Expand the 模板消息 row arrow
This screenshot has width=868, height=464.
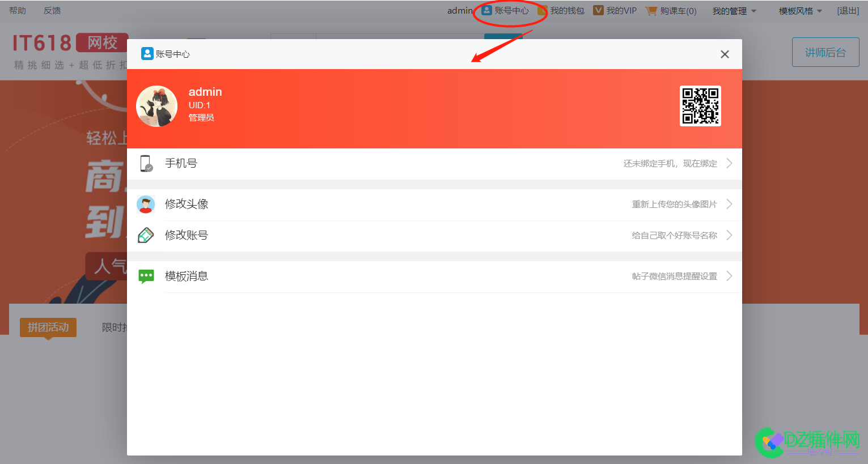729,276
